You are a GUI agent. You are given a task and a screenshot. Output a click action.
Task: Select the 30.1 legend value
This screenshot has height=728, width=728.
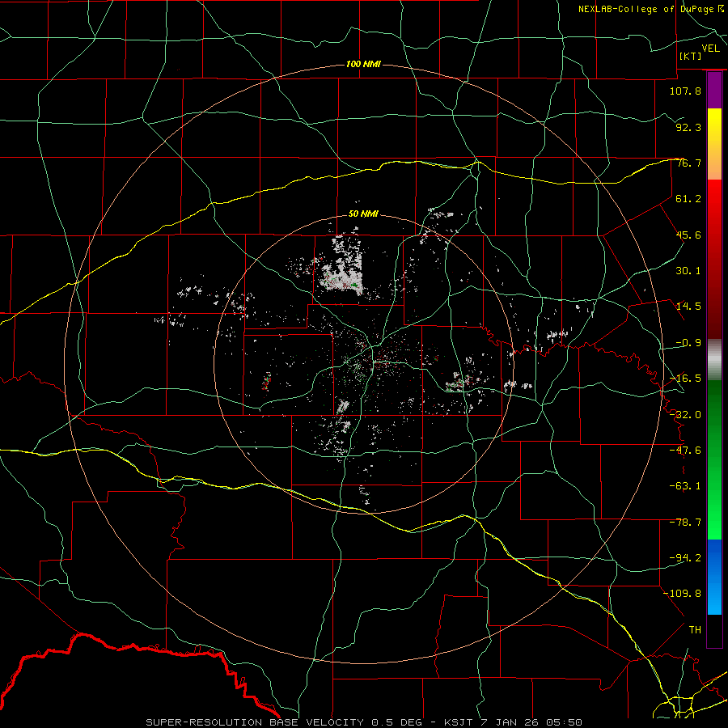(x=688, y=271)
